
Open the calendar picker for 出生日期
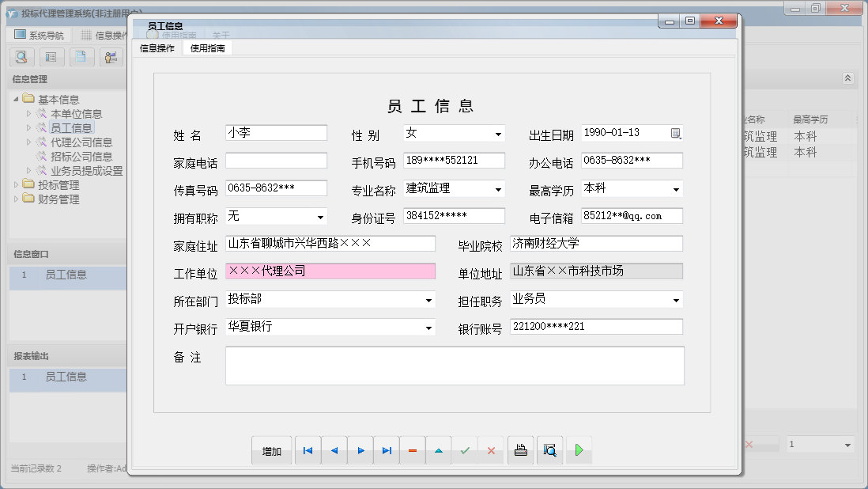675,134
